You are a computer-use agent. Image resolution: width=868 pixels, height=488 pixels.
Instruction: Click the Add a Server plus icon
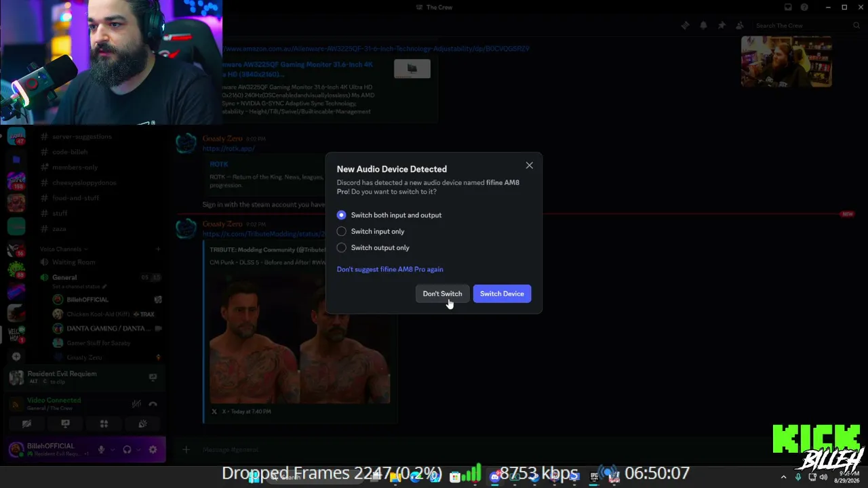pyautogui.click(x=16, y=357)
